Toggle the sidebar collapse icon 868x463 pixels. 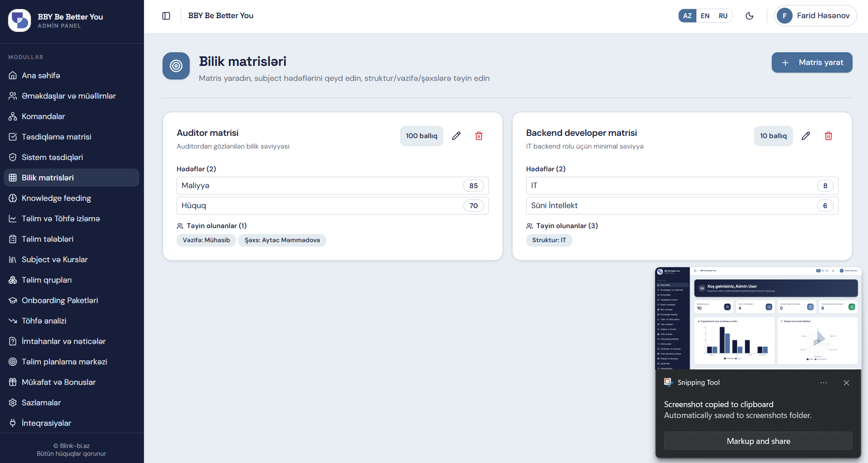point(166,16)
